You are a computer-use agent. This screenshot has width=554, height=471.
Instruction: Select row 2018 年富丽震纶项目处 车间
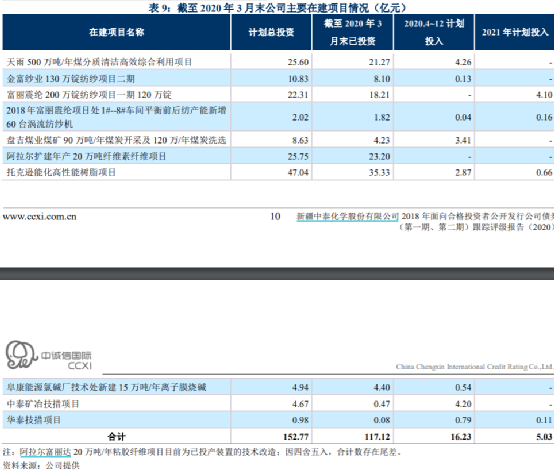(278, 117)
